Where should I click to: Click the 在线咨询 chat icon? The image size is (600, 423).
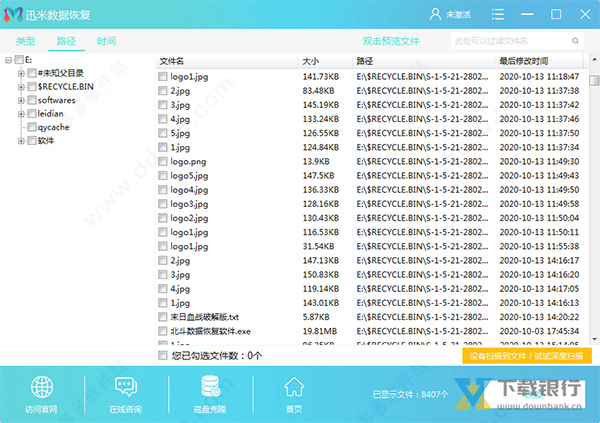click(x=125, y=387)
